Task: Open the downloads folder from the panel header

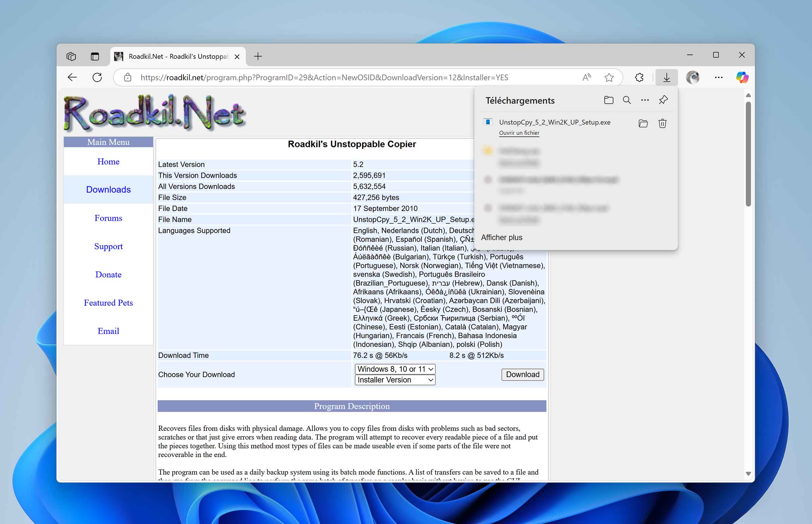Action: coord(608,100)
